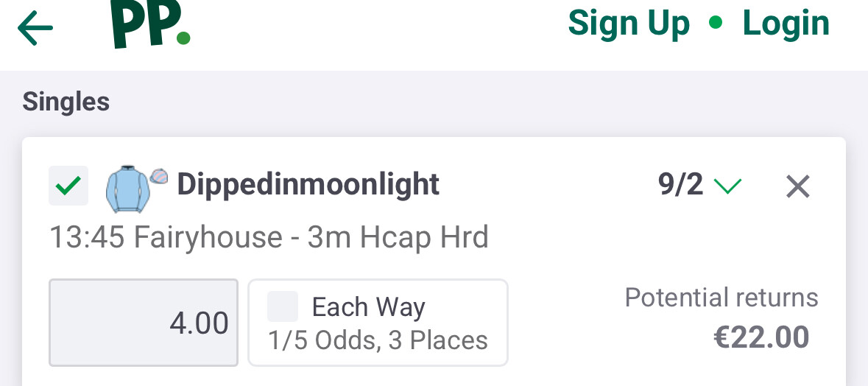Select the Dippedinmoonlight horse name
Image resolution: width=868 pixels, height=386 pixels.
(x=308, y=184)
